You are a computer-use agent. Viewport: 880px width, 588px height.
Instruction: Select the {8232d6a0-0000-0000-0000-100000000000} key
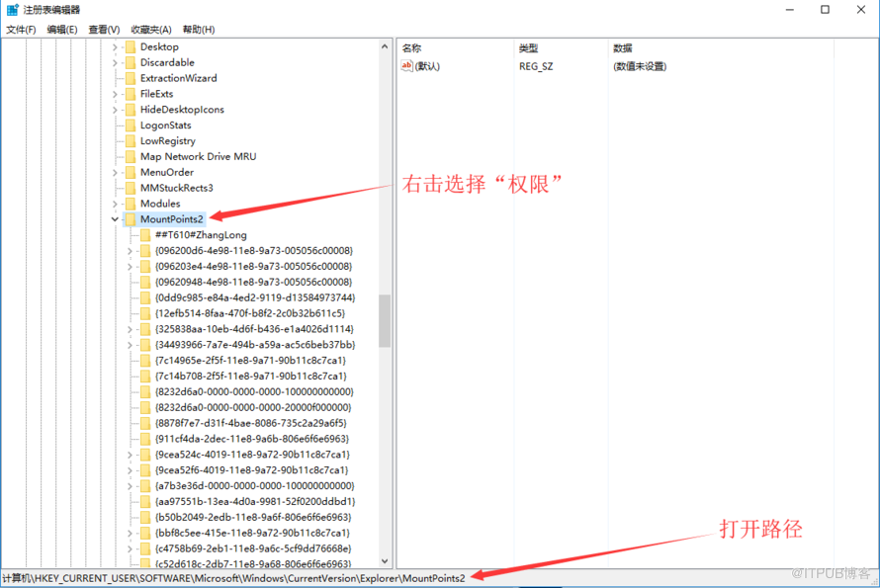254,392
